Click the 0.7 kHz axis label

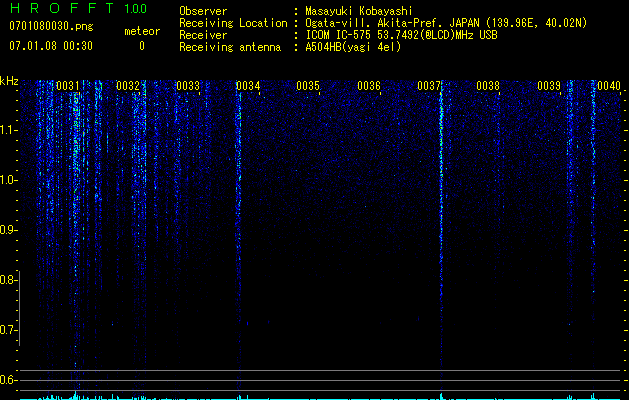(x=8, y=330)
